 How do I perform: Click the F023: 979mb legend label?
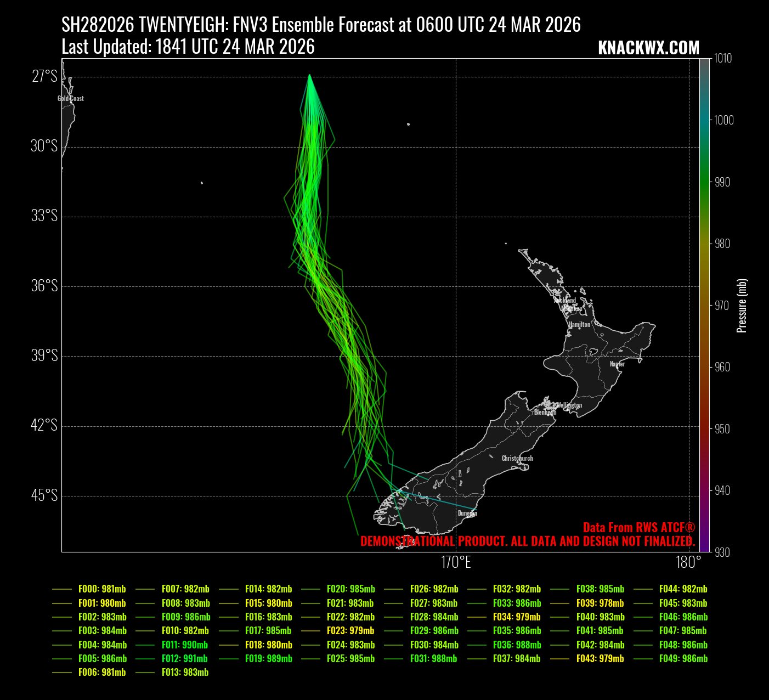tap(350, 631)
